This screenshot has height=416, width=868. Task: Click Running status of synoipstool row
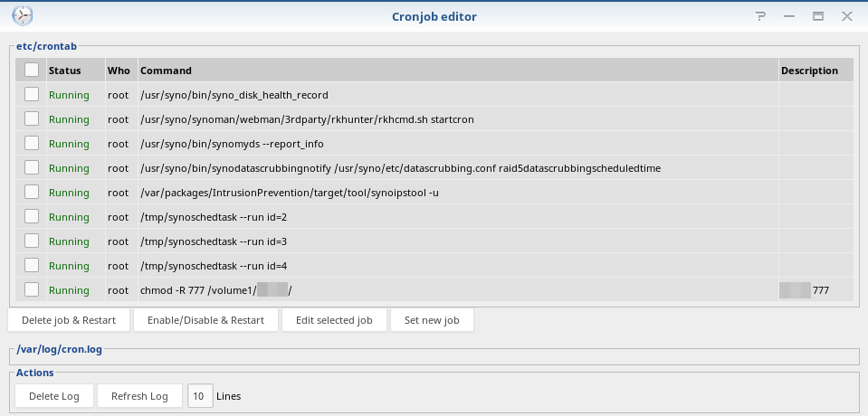(x=69, y=193)
